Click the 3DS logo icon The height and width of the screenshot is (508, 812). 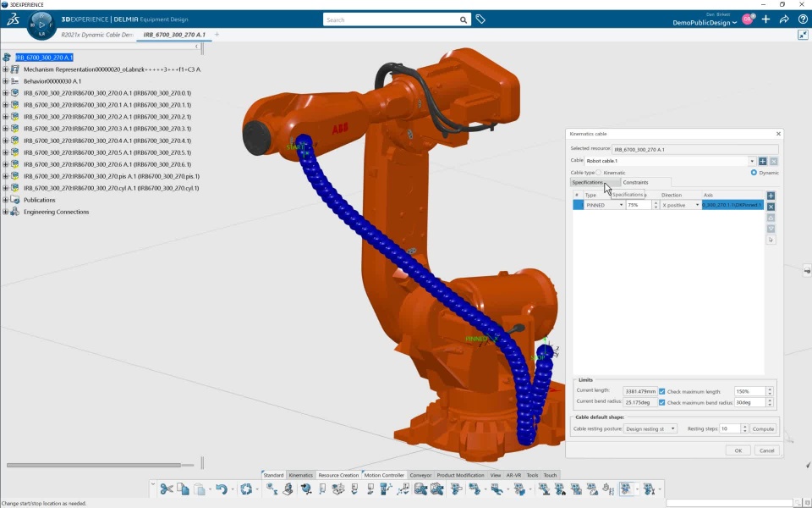point(13,19)
